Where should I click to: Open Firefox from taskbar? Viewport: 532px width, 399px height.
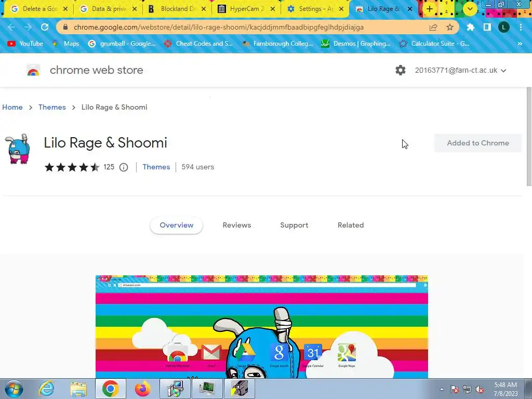pos(142,389)
